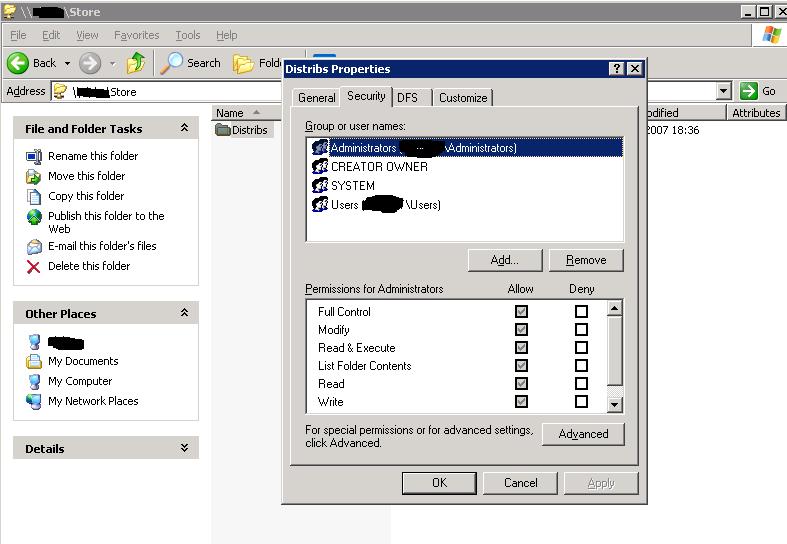Click the help question mark in dialog title
The height and width of the screenshot is (544, 787).
coord(616,69)
